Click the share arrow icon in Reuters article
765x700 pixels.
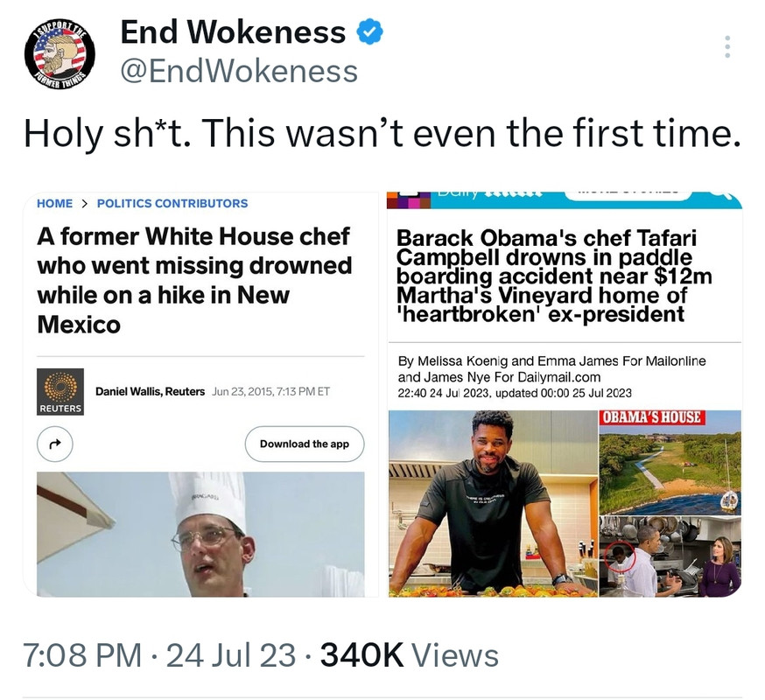[55, 444]
